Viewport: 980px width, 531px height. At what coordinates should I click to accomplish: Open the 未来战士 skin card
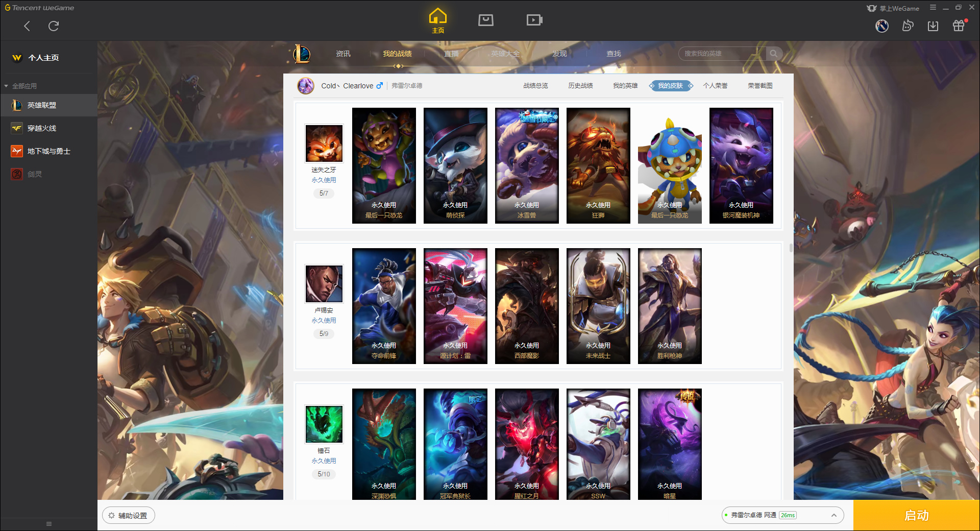598,306
